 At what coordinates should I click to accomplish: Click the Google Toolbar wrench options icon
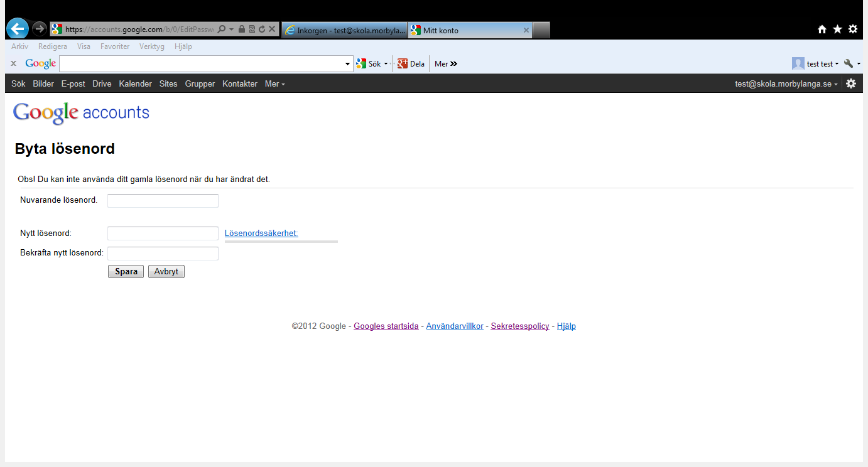[x=849, y=63]
